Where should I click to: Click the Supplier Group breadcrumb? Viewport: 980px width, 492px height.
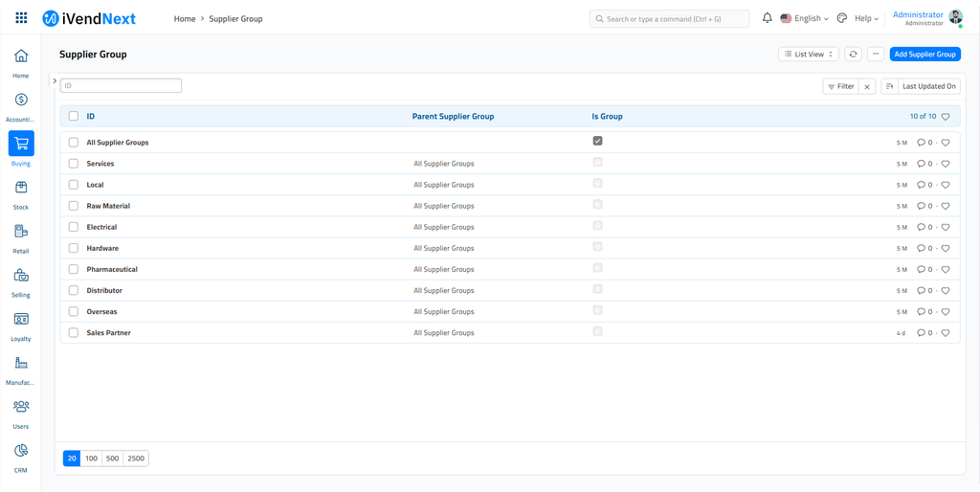click(x=235, y=19)
